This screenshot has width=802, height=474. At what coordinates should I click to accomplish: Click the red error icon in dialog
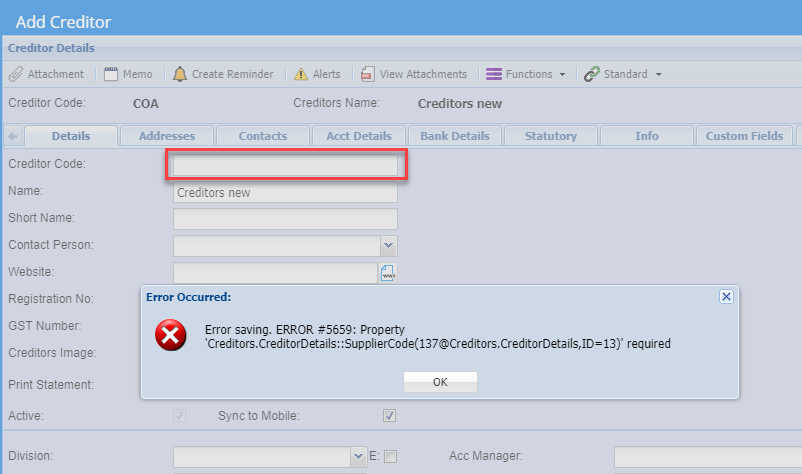pos(170,335)
